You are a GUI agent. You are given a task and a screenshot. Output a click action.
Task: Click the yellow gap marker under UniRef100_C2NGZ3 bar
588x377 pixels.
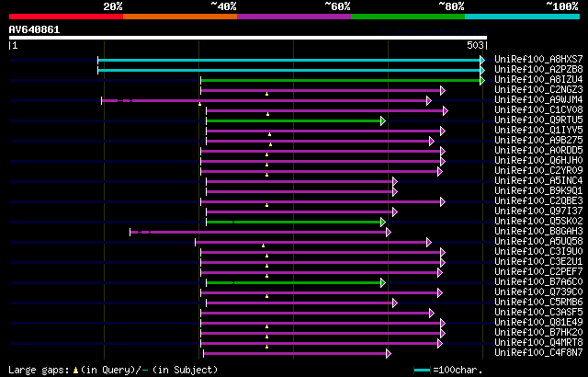click(x=266, y=94)
